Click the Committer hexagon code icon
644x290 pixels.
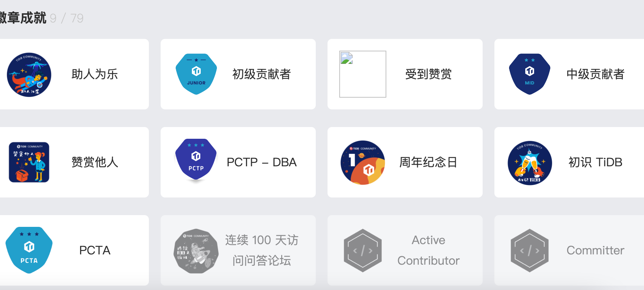click(x=529, y=250)
